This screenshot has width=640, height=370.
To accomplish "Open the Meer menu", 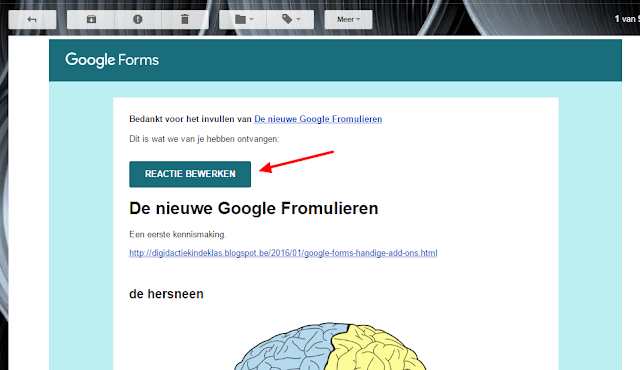I will 348,20.
